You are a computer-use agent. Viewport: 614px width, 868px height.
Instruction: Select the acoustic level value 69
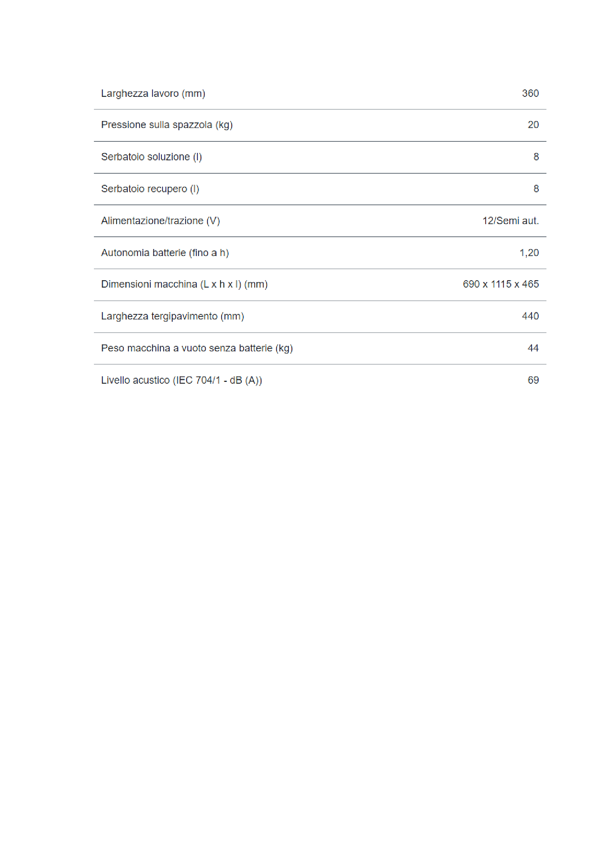coord(533,380)
